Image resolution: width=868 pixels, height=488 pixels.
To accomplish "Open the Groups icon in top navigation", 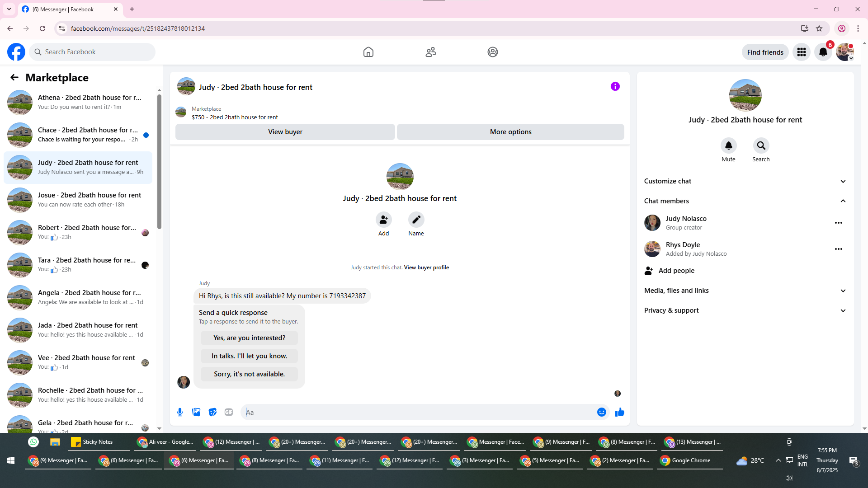I will 493,52.
